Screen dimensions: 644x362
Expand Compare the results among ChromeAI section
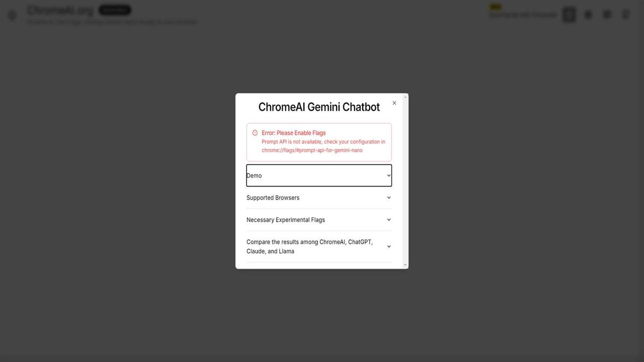point(319,246)
